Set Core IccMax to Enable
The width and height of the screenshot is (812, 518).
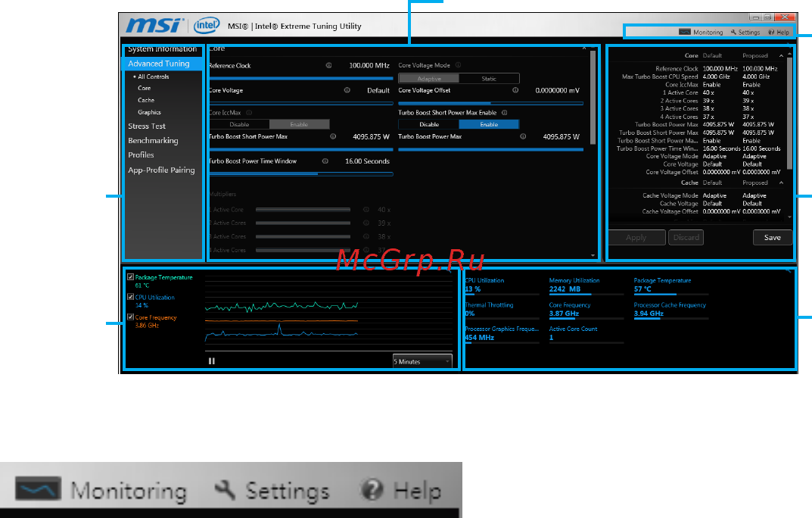pos(300,124)
